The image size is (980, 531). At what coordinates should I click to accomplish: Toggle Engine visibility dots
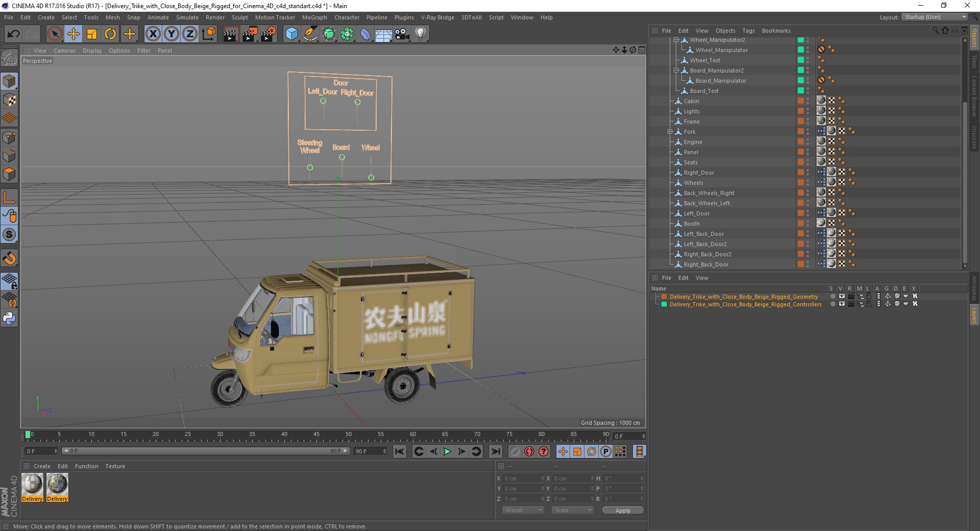pyautogui.click(x=807, y=142)
